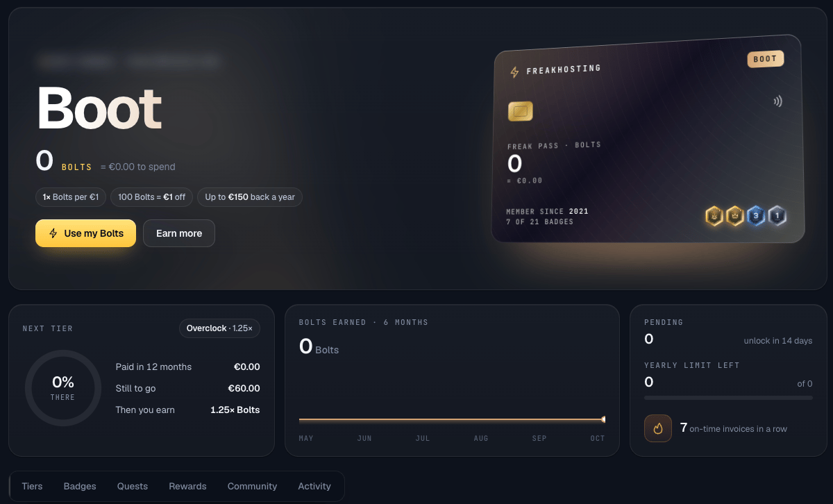Click the "FREAK PASS · BOLTS" card label
The image size is (833, 504).
(x=554, y=146)
